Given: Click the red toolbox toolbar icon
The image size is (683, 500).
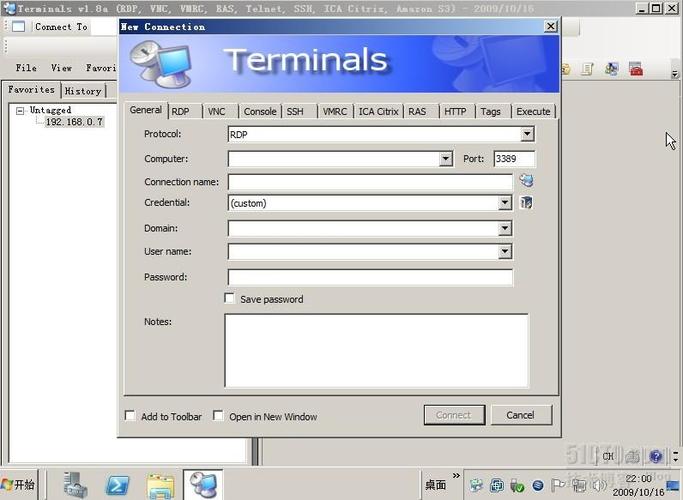Looking at the screenshot, I should coord(636,69).
